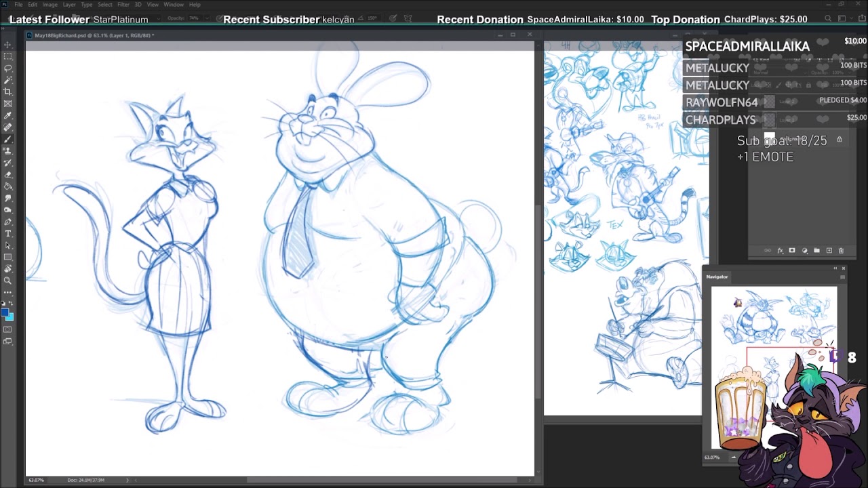Open the File menu
Screen dimensions: 868x488
coord(18,5)
